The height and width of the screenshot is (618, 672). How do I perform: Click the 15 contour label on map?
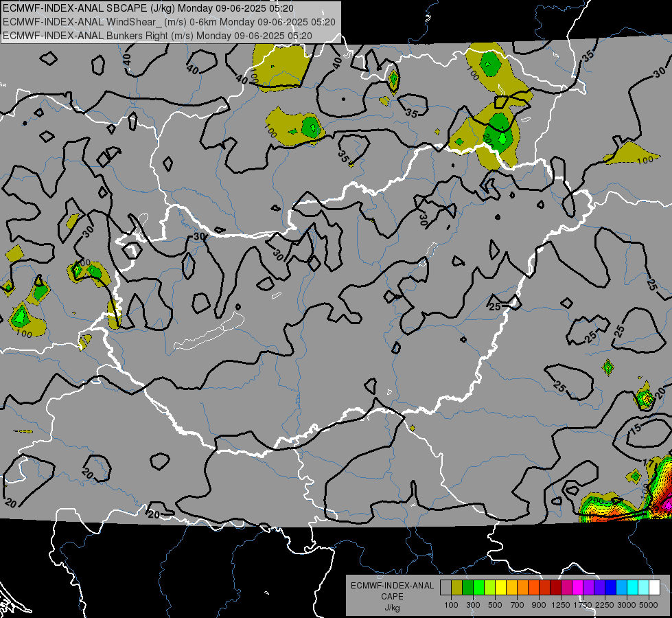[x=636, y=428]
